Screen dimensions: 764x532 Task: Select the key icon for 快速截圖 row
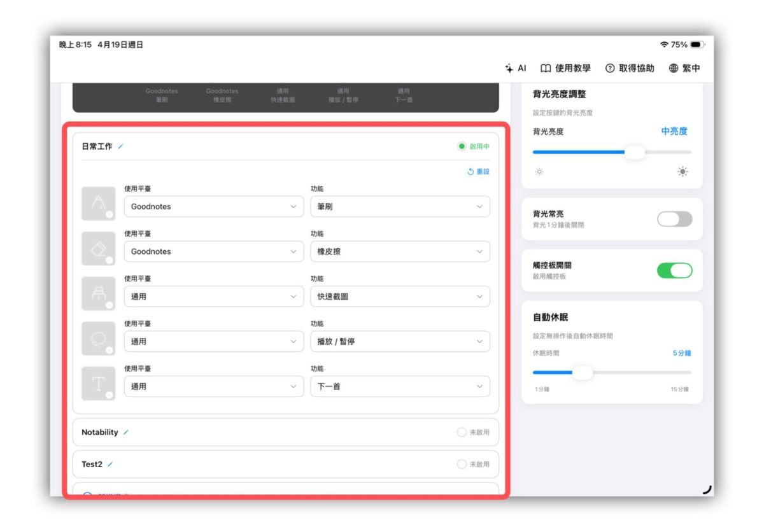click(x=99, y=293)
